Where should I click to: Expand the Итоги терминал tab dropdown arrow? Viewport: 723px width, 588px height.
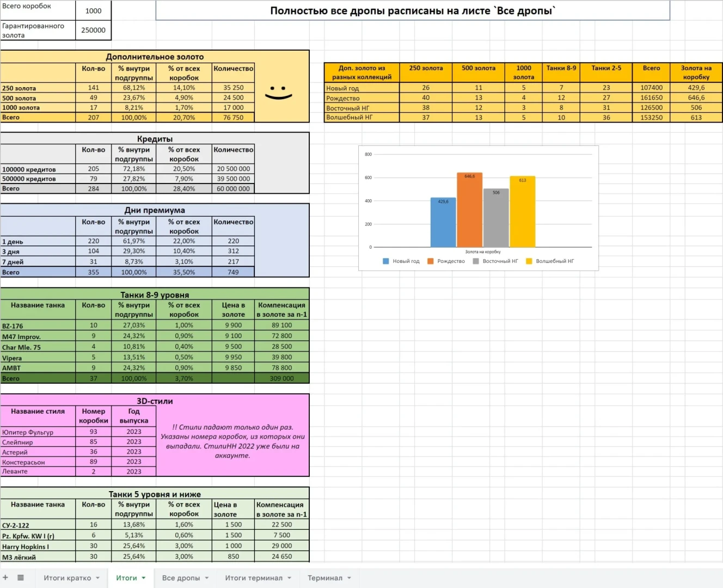click(x=290, y=578)
